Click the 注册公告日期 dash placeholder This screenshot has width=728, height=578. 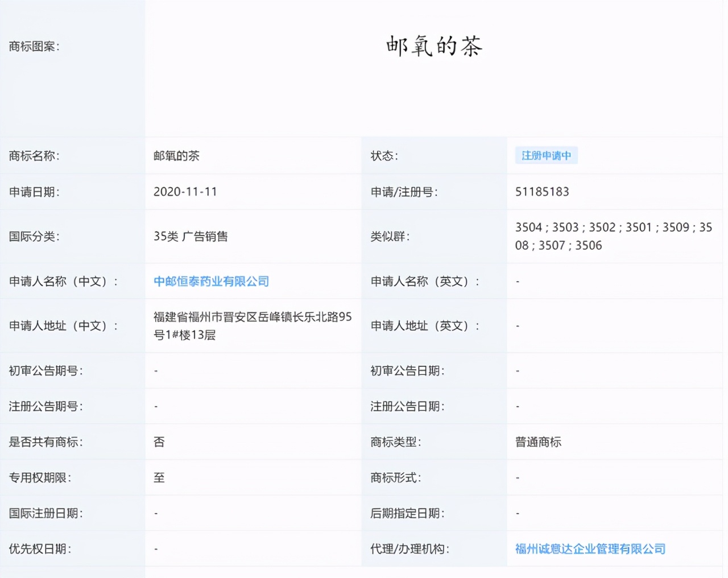(x=517, y=406)
